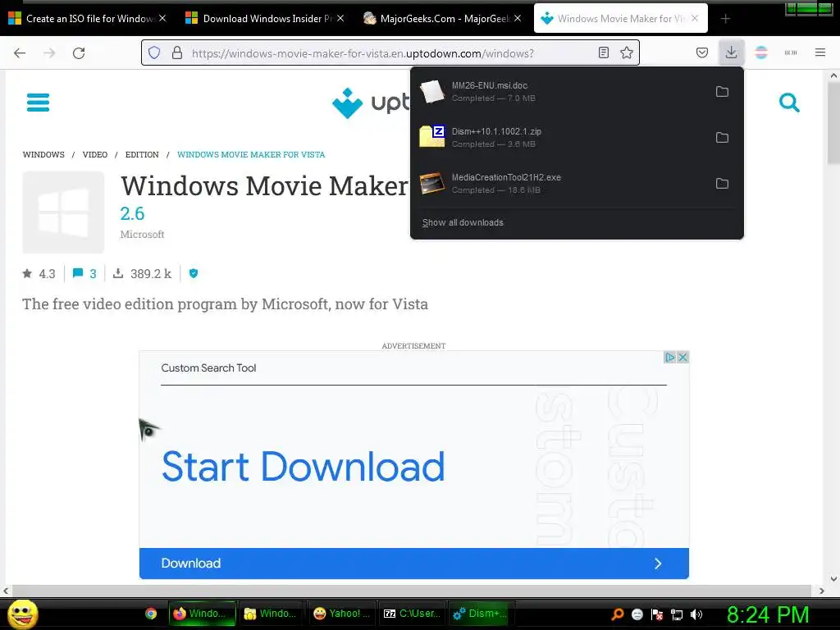This screenshot has height=630, width=840.
Task: Close the downloads panel via toolbar download button
Action: point(731,52)
